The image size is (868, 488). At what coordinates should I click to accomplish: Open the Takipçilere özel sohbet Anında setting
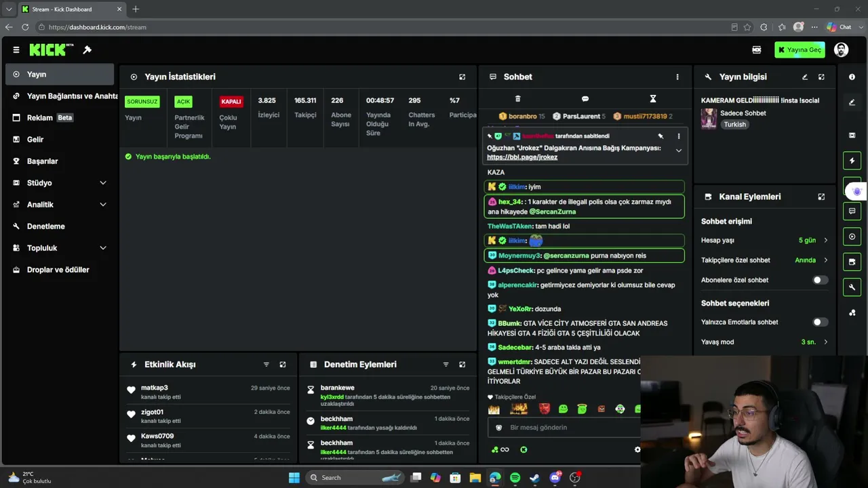[x=764, y=260]
